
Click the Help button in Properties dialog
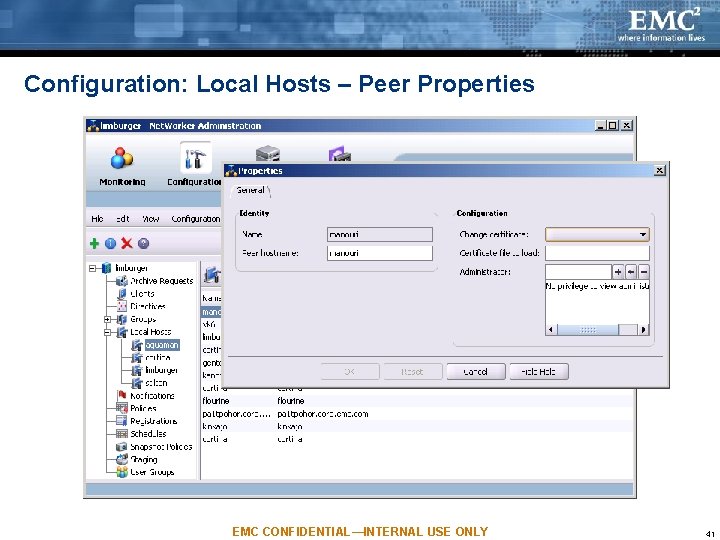(x=539, y=371)
